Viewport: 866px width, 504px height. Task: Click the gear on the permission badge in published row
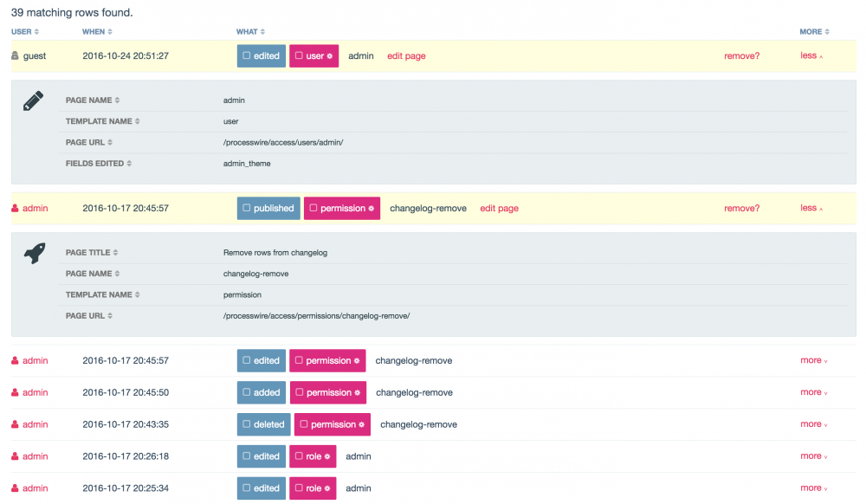click(370, 208)
